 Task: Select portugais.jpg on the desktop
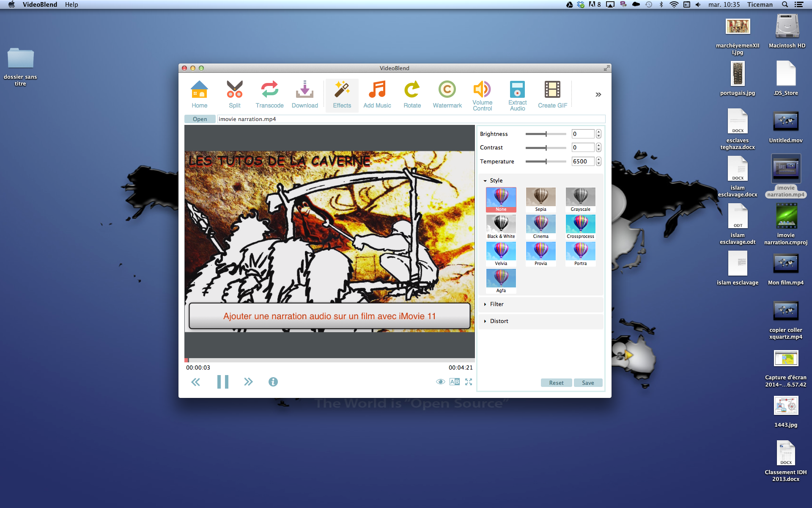738,79
